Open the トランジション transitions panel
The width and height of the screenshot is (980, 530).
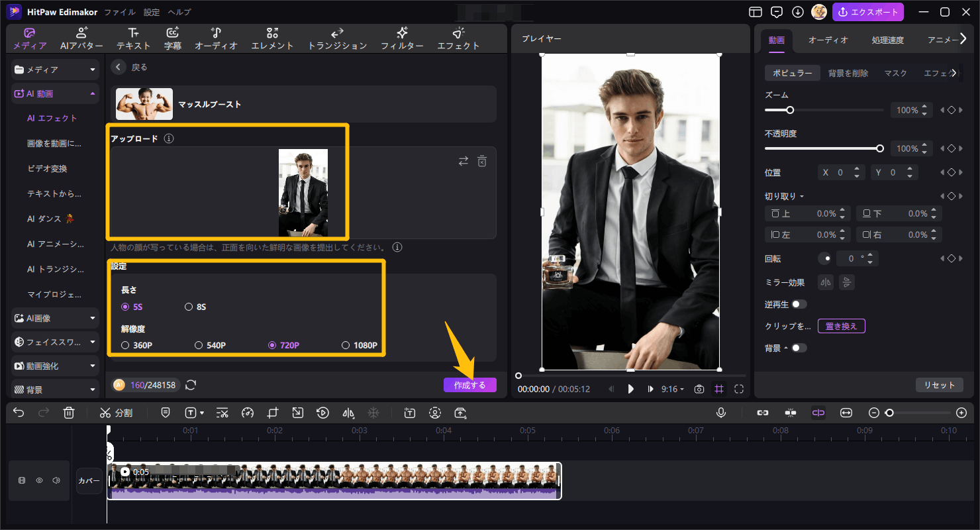pyautogui.click(x=337, y=39)
